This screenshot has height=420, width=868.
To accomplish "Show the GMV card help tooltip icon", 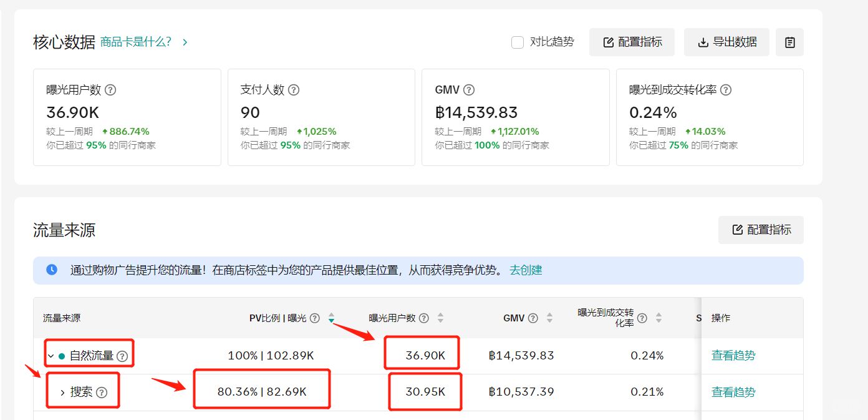I will [469, 90].
